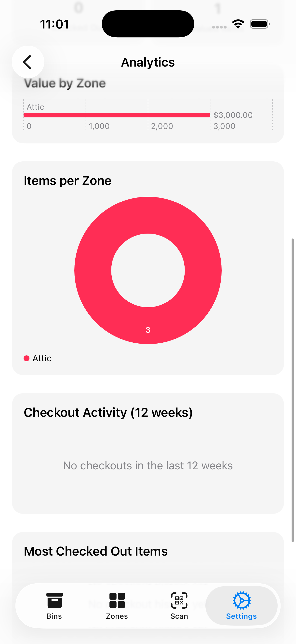Screen dimensions: 296x644
Task: Tap the Items per Zone section header
Action: [68, 180]
